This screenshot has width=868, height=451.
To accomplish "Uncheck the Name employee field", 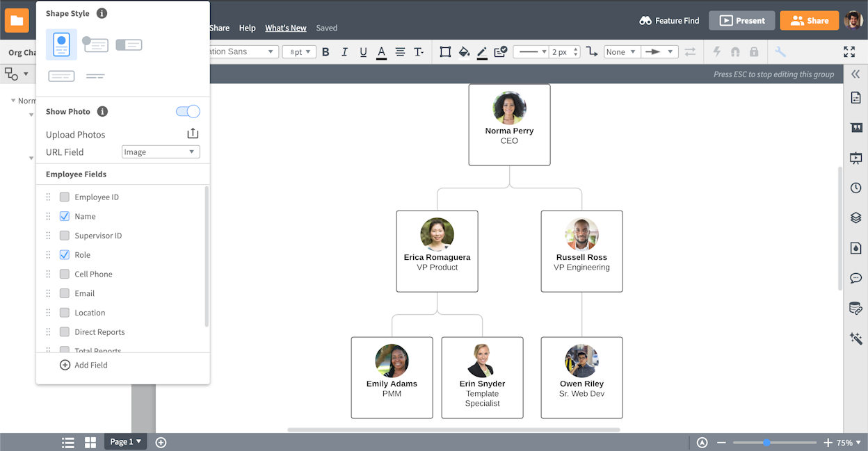I will [64, 216].
